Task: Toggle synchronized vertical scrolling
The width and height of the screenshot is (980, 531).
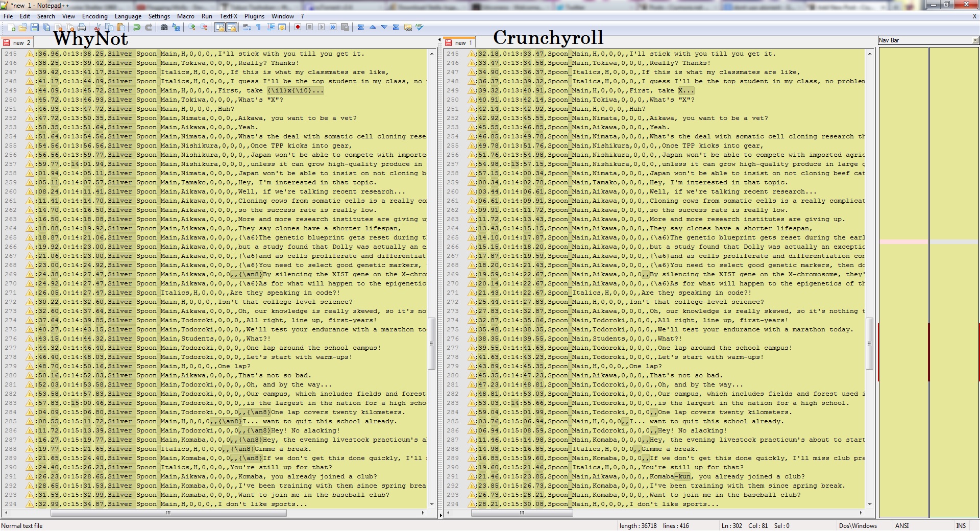Action: click(x=219, y=27)
